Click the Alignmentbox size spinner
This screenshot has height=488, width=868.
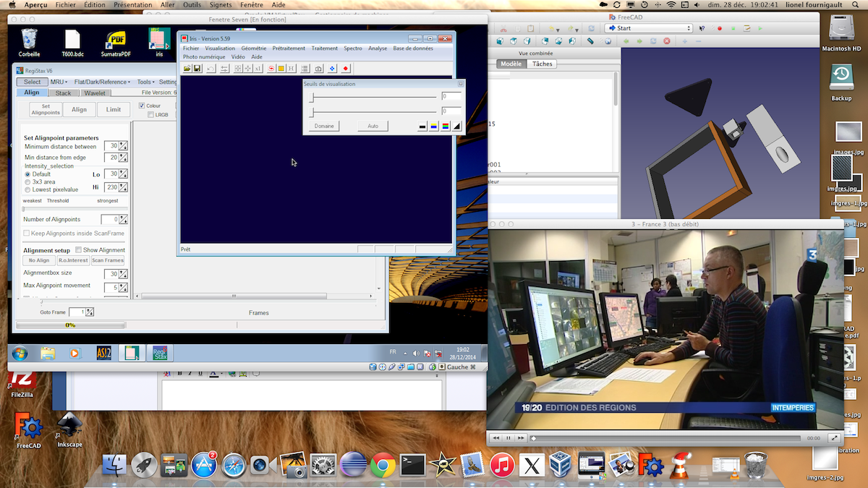tap(124, 274)
